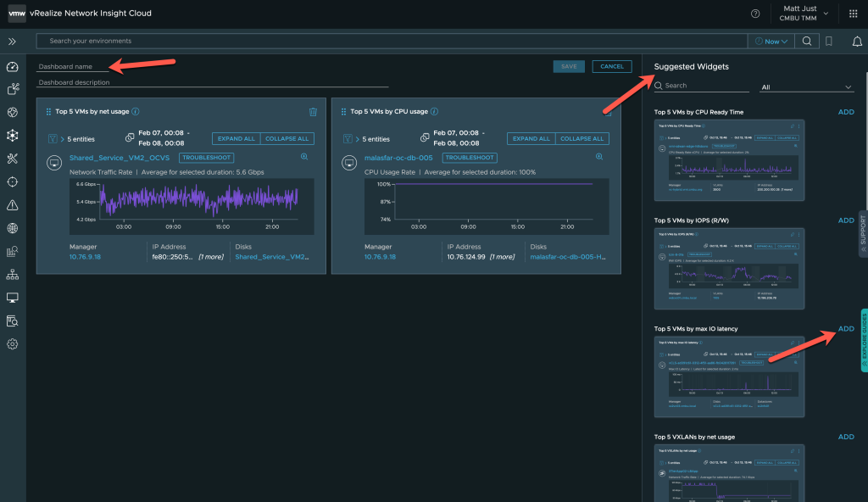The width and height of the screenshot is (868, 502).
Task: Open the Shared_Service_VM2_OCVS link
Action: (120, 158)
